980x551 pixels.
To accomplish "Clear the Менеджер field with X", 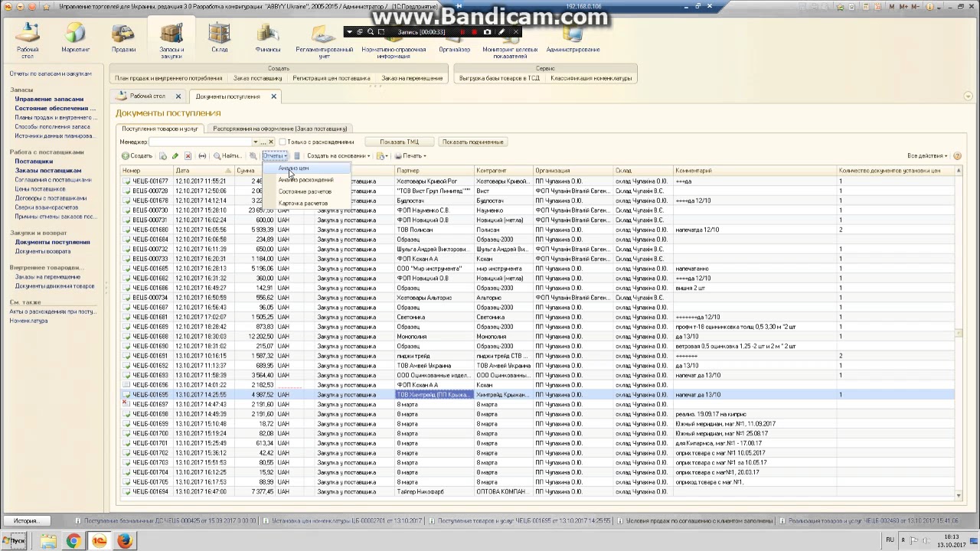I will (271, 142).
